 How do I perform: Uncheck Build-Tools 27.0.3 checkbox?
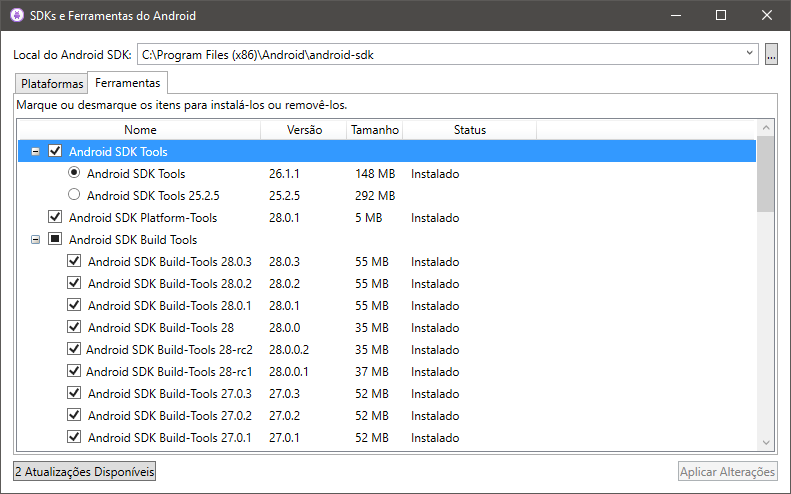point(74,393)
